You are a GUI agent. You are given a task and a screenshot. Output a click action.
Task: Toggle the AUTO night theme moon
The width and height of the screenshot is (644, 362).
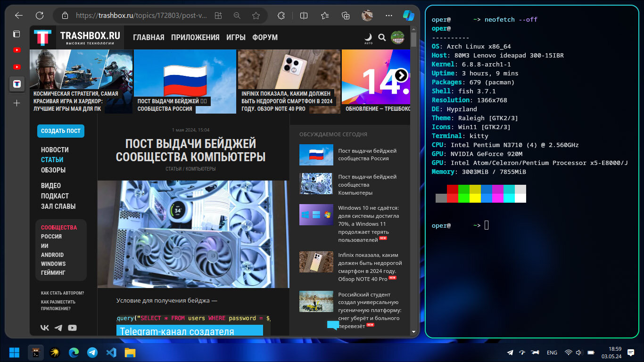(368, 38)
